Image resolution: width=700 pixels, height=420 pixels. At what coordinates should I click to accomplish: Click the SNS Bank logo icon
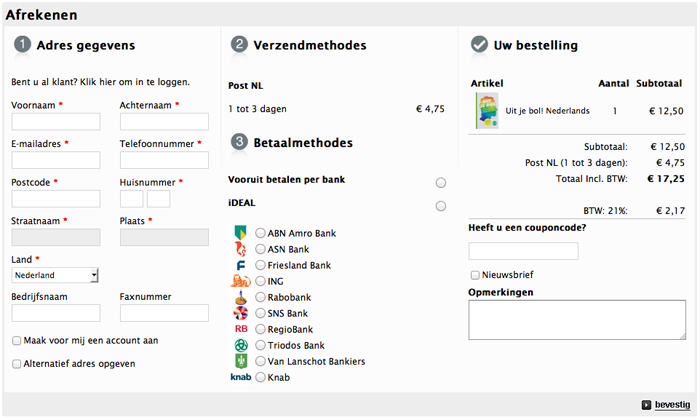point(240,313)
